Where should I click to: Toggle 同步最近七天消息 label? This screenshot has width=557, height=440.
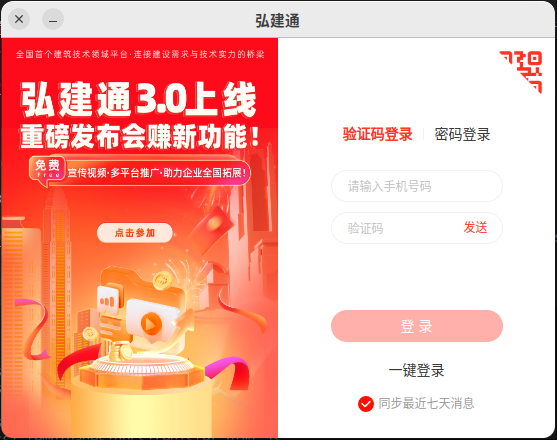(426, 403)
